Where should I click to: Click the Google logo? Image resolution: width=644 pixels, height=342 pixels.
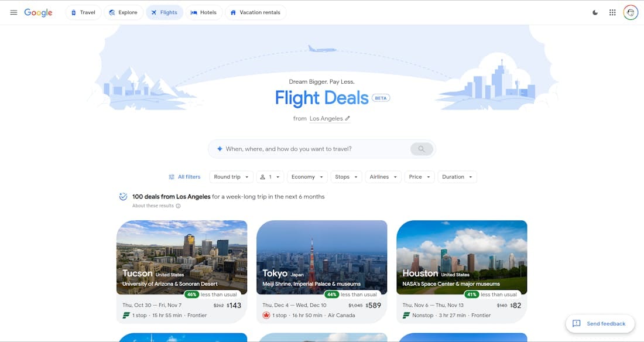[x=38, y=12]
